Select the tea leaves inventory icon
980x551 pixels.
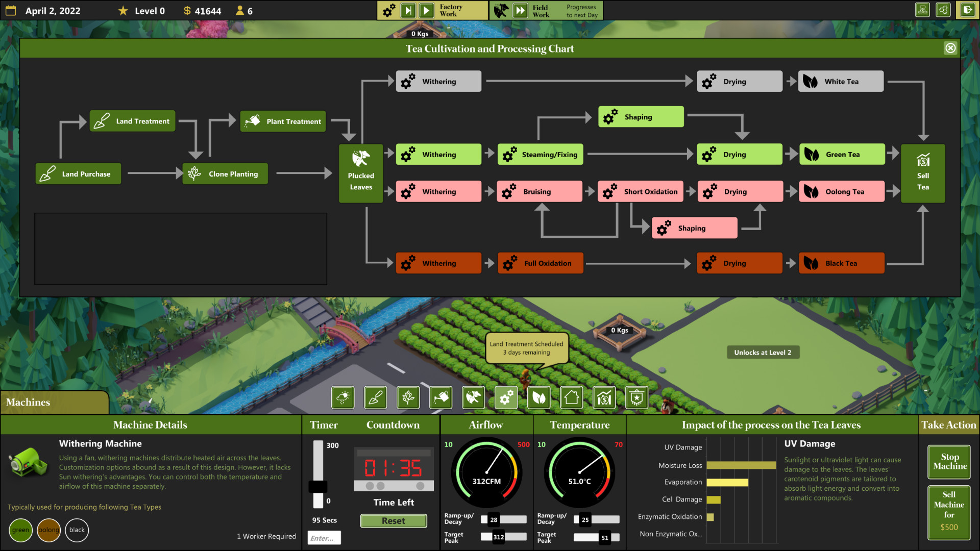pos(538,397)
